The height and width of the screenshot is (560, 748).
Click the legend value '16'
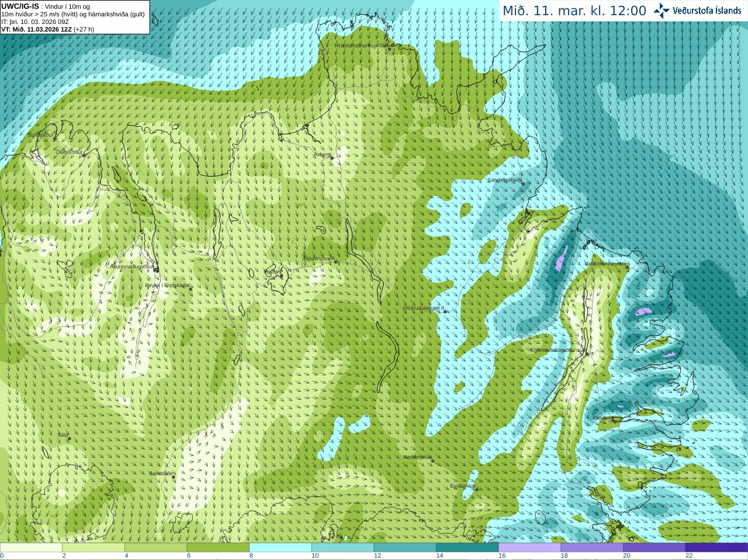pyautogui.click(x=502, y=556)
